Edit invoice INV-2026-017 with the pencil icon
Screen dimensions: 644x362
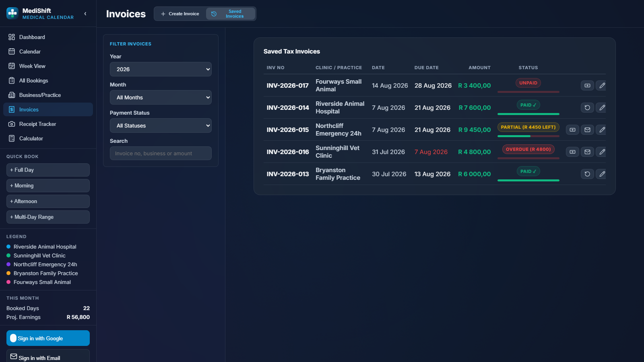tap(602, 85)
